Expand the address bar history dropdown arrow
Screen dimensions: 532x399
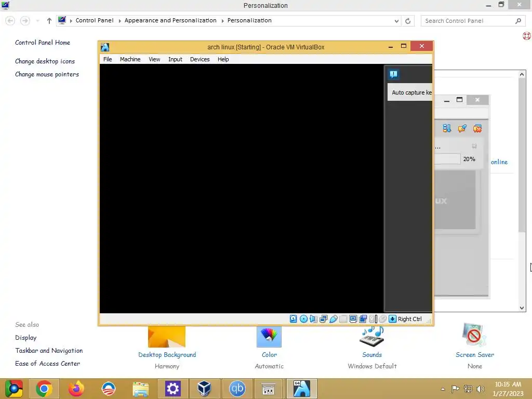(x=396, y=21)
